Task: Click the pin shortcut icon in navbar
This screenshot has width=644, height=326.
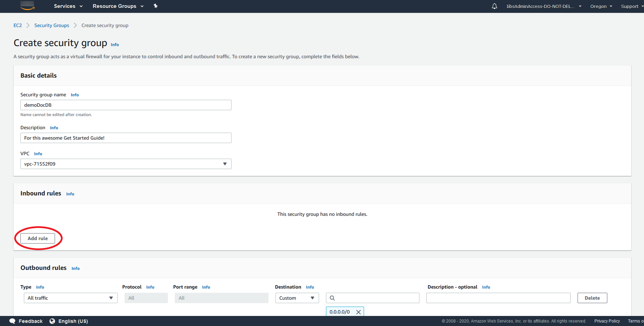Action: point(156,6)
